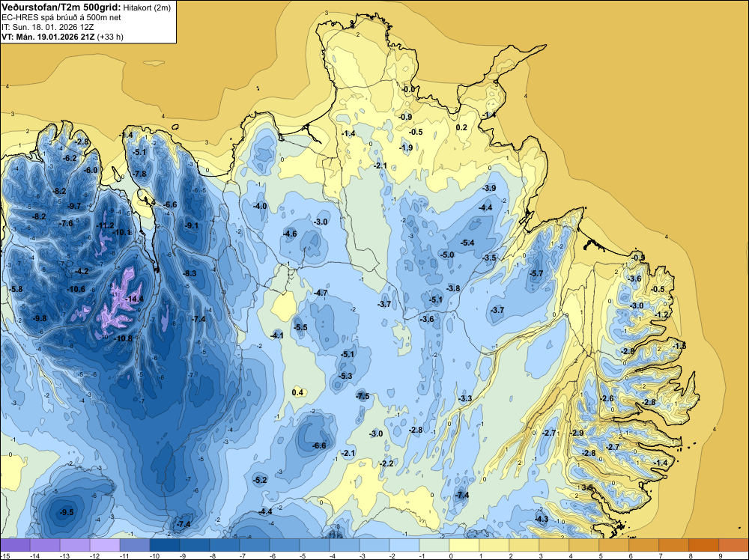Click the legend swatch between -1 and 0

(x=434, y=545)
